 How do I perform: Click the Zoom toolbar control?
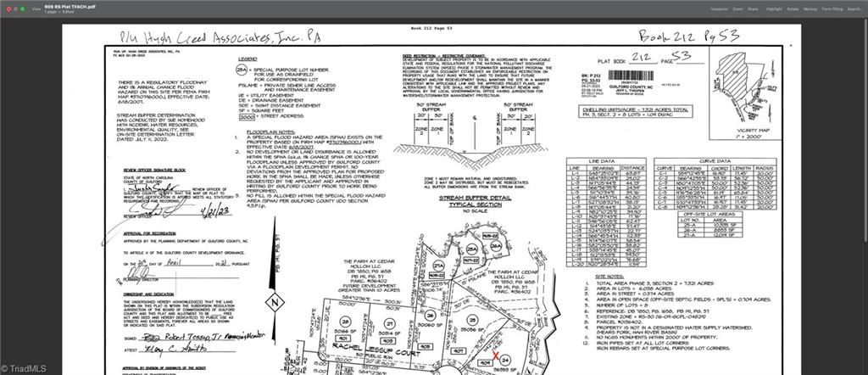[x=737, y=8]
